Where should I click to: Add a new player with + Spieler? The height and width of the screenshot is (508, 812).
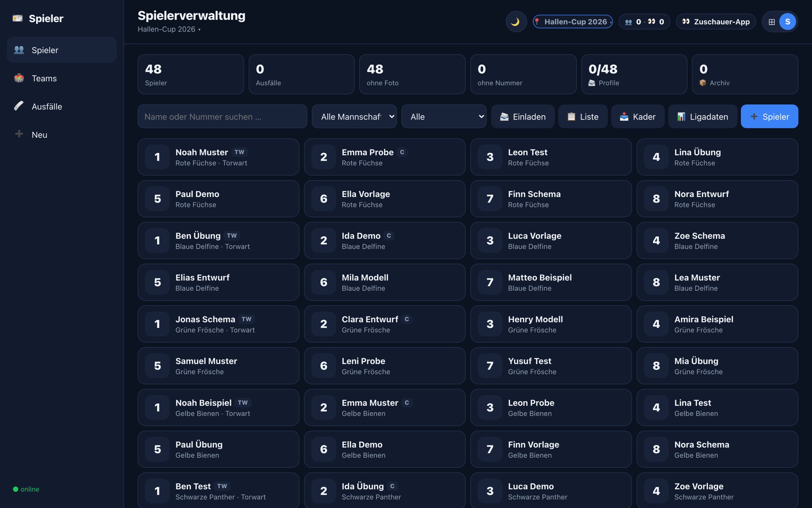point(770,117)
